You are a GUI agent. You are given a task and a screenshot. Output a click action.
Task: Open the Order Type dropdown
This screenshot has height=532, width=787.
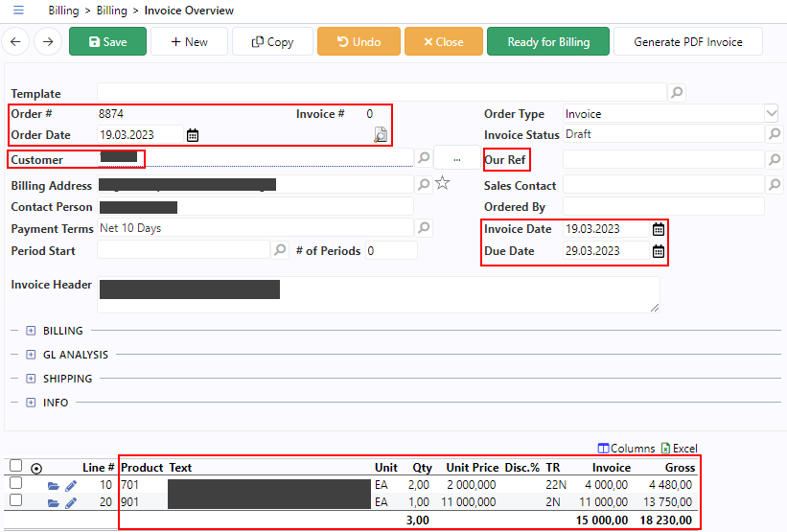tap(772, 114)
